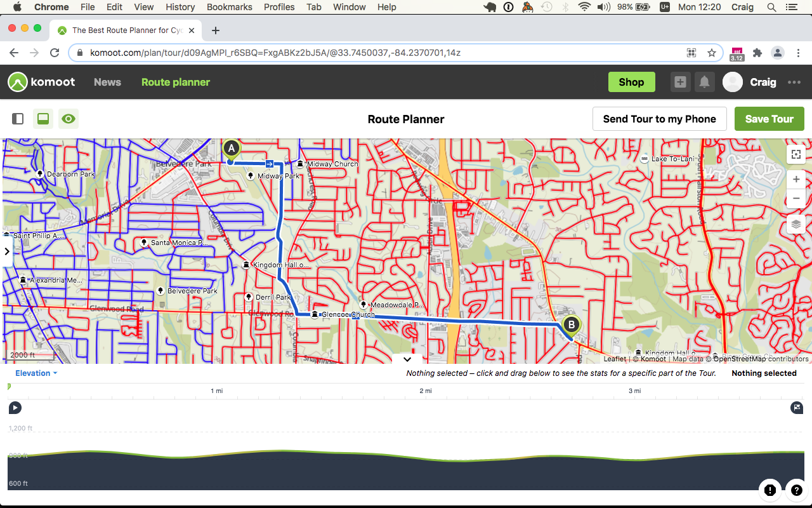
Task: Switch to the Route planner tab
Action: (175, 82)
